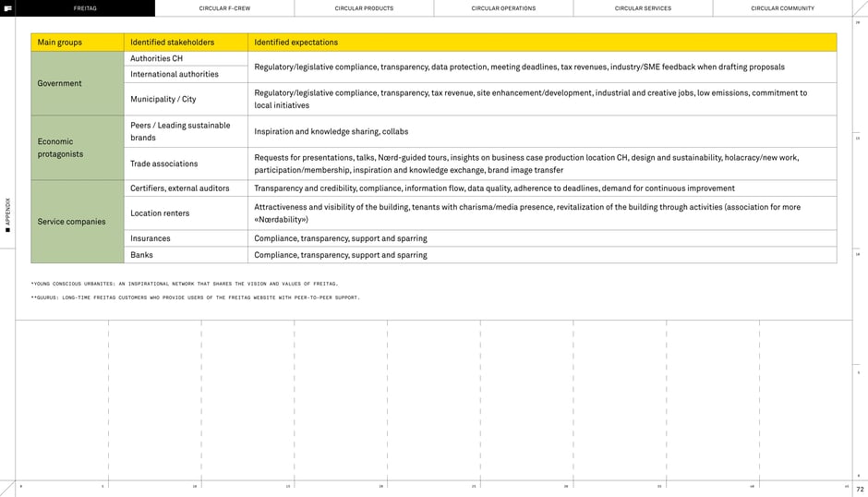
Task: Click the Guurus footnote text
Action: click(196, 297)
